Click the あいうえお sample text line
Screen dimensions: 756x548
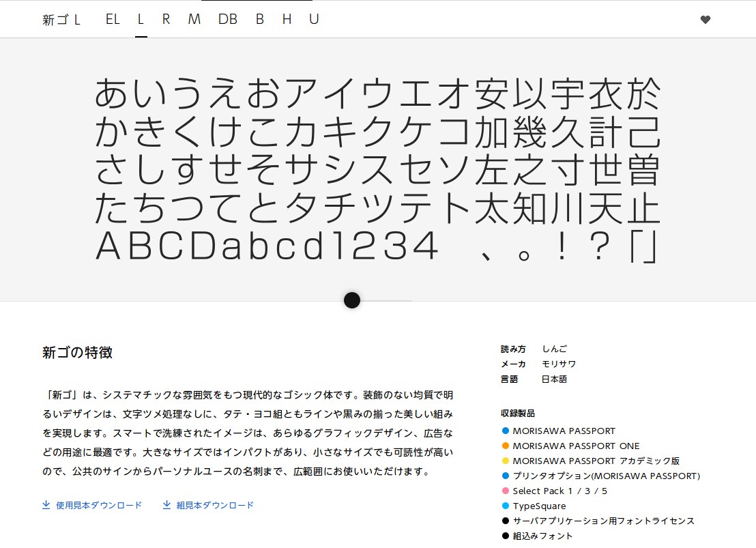click(377, 93)
